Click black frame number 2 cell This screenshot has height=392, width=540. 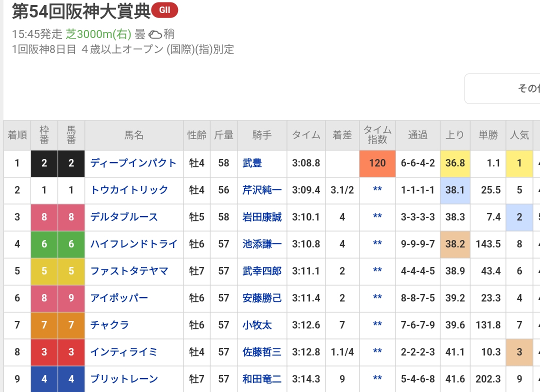pos(44,163)
